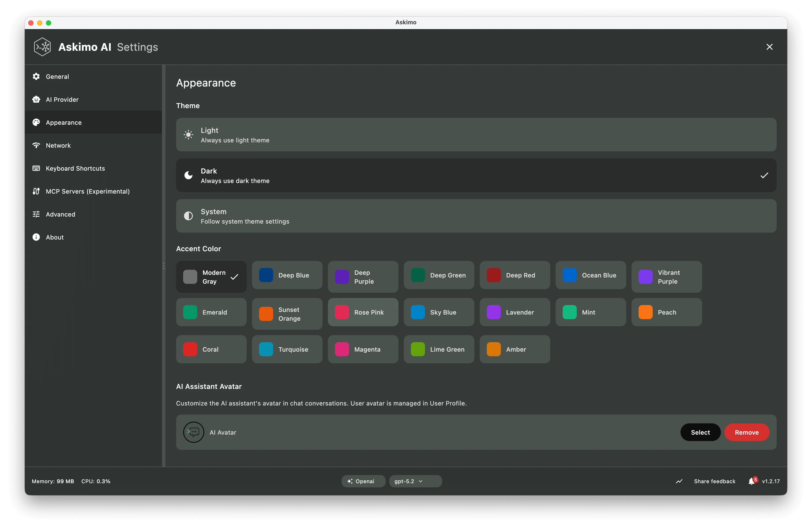This screenshot has width=812, height=528.
Task: Click the AI Provider icon in sidebar
Action: coord(36,99)
